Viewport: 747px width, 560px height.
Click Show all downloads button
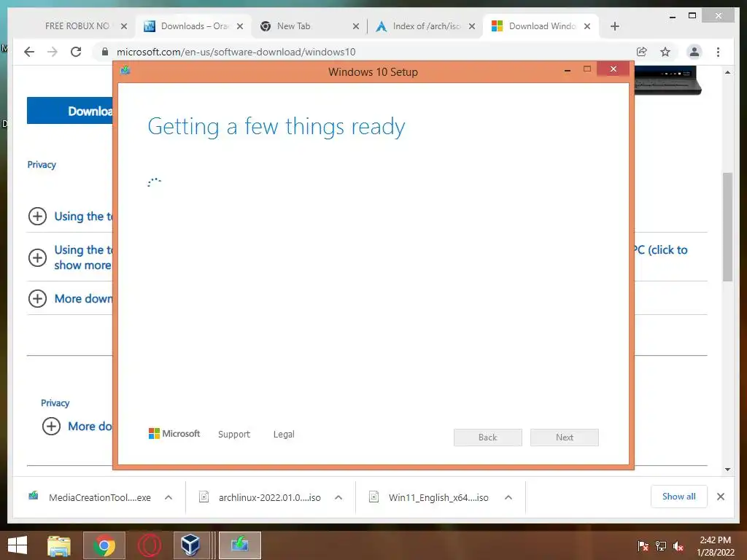click(679, 497)
